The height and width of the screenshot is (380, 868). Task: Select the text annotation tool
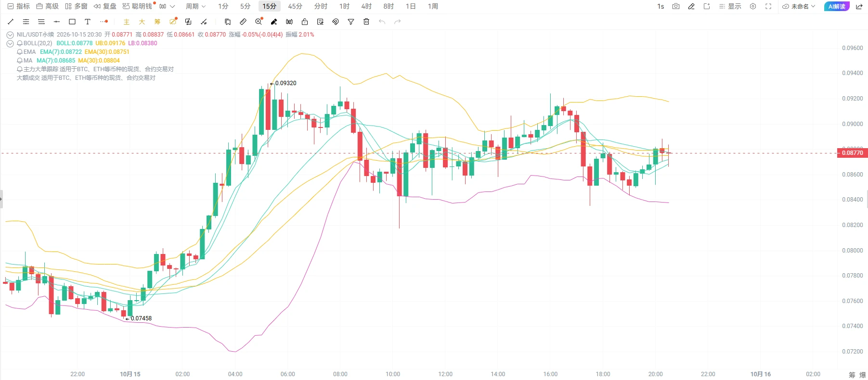pos(88,22)
